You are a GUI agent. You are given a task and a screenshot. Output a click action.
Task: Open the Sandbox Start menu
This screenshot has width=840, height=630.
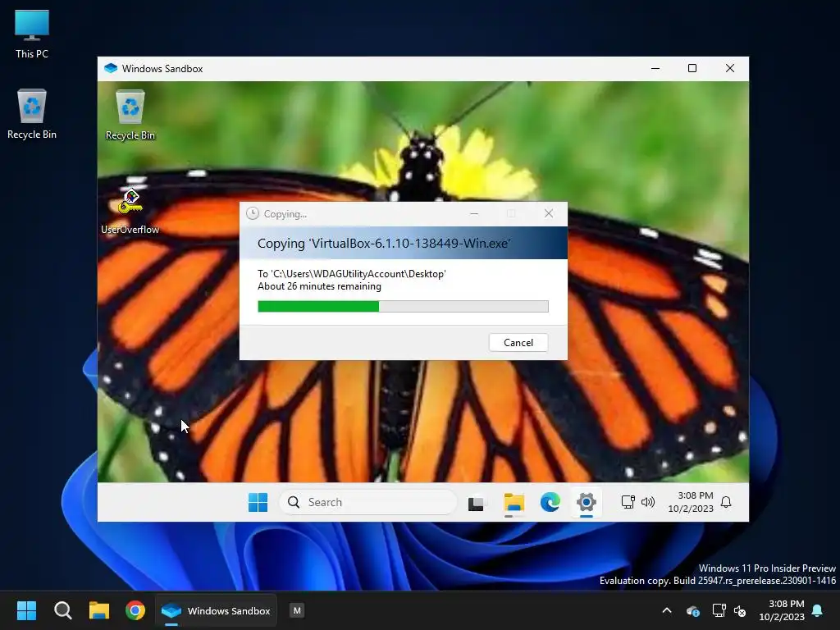pos(258,503)
